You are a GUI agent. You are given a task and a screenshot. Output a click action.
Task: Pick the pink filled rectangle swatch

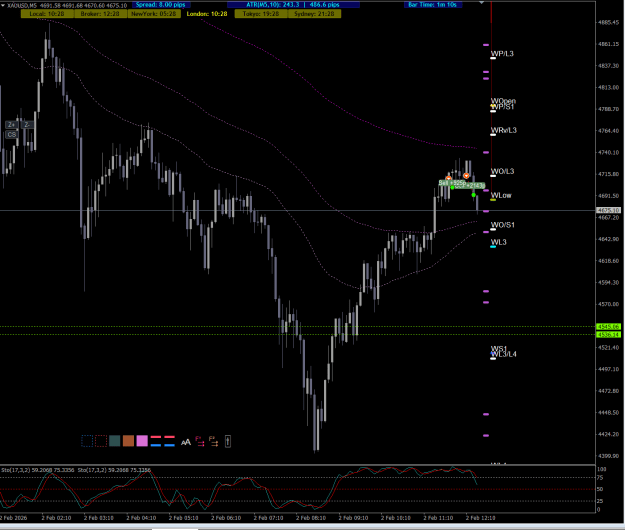pos(142,441)
